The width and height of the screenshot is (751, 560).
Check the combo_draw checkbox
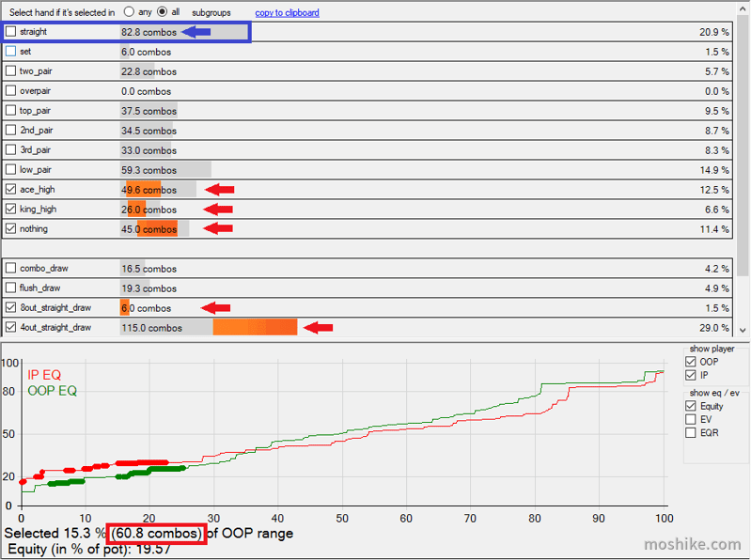coord(10,268)
